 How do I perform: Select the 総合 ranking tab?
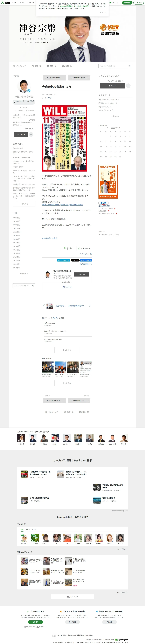22,530
